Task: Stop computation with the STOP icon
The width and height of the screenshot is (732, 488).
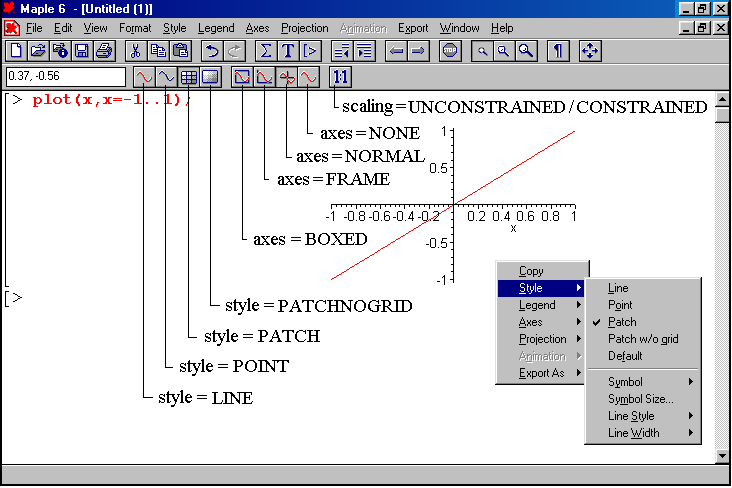Action: tap(450, 50)
